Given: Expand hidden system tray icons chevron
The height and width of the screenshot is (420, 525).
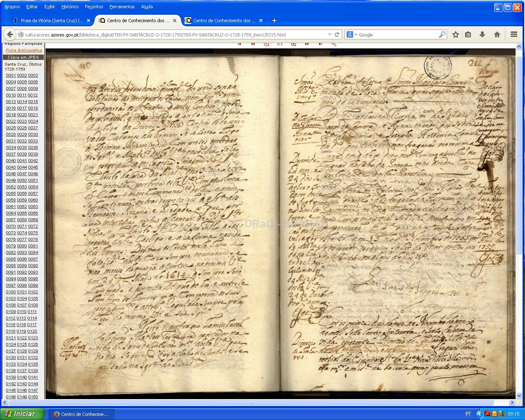Looking at the screenshot, I should click(x=479, y=414).
